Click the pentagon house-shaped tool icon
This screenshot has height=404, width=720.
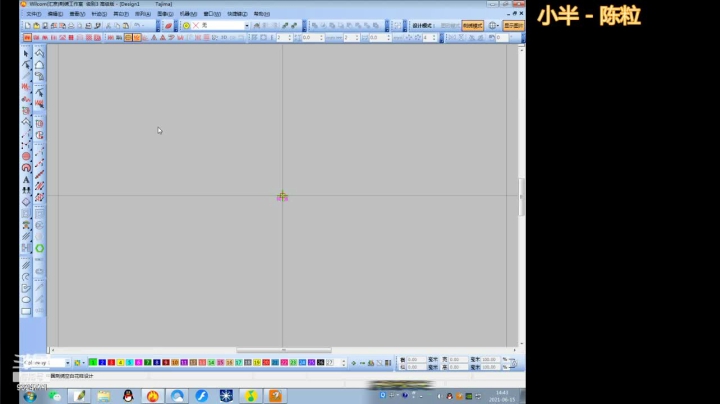(39, 65)
